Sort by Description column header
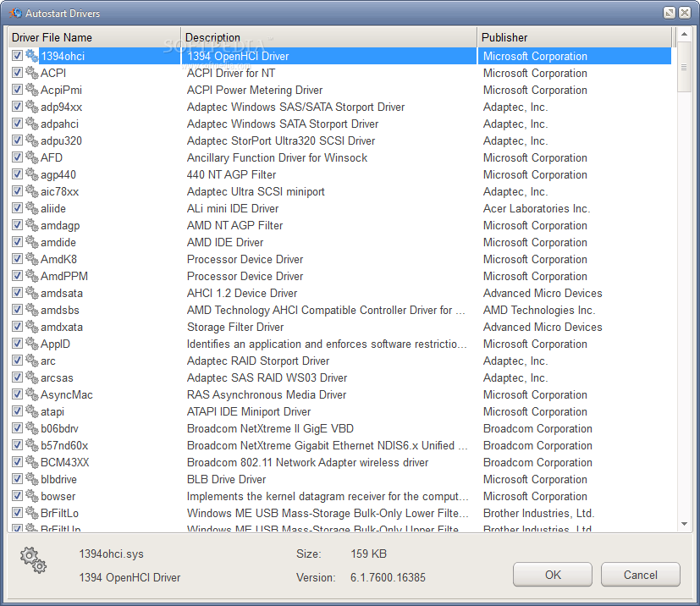 point(329,37)
